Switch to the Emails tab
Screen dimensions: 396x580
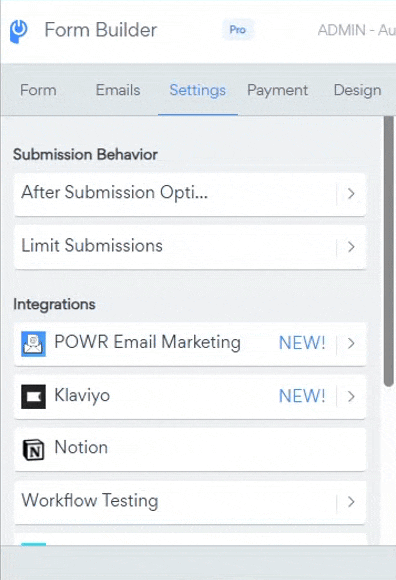118,90
